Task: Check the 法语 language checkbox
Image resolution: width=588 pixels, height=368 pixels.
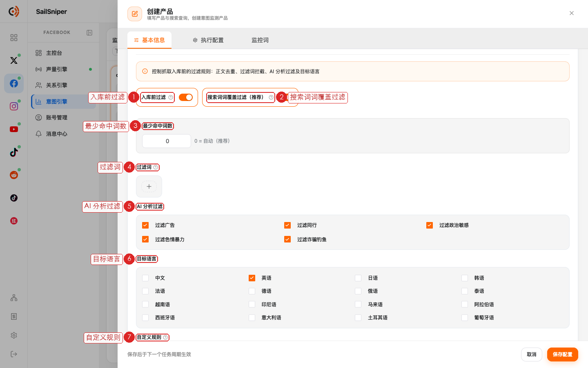Action: pos(145,291)
